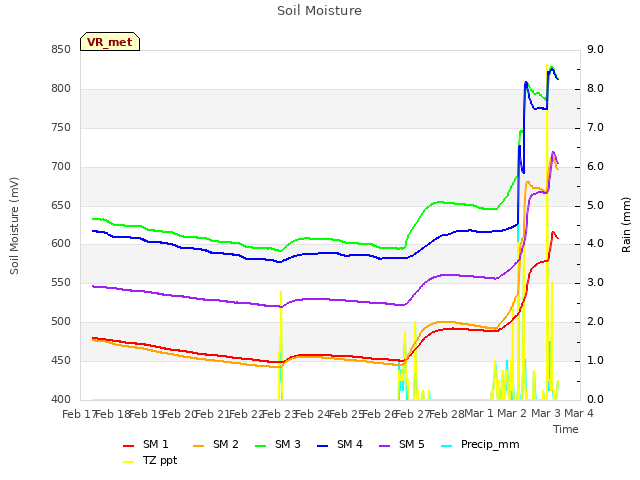
Task: Click the Soil Moisture chart title
Action: 319,11
